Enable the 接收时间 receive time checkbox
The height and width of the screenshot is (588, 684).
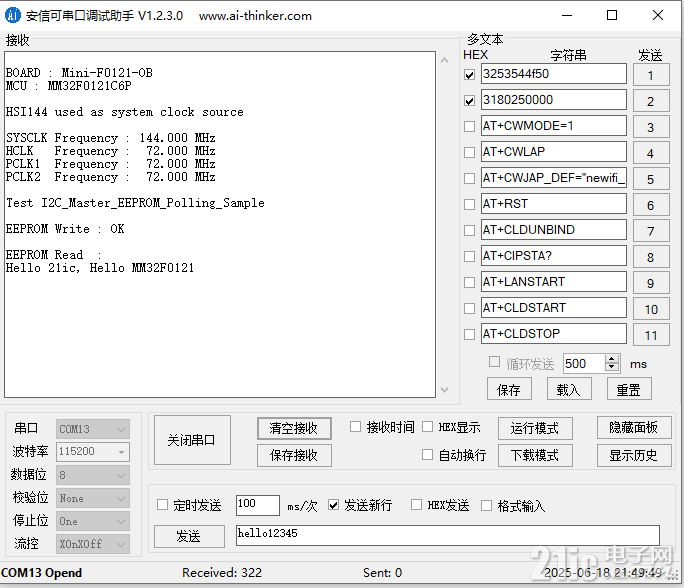[356, 427]
